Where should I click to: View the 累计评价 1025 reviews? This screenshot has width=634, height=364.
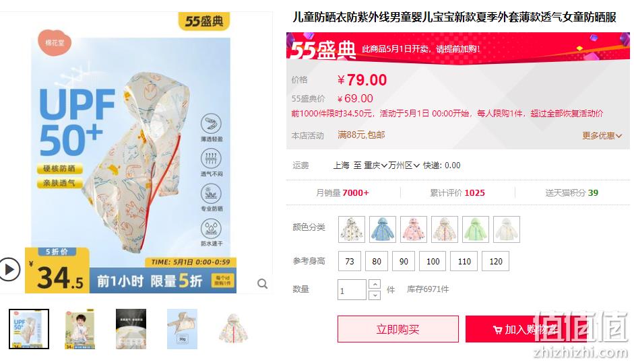click(457, 192)
